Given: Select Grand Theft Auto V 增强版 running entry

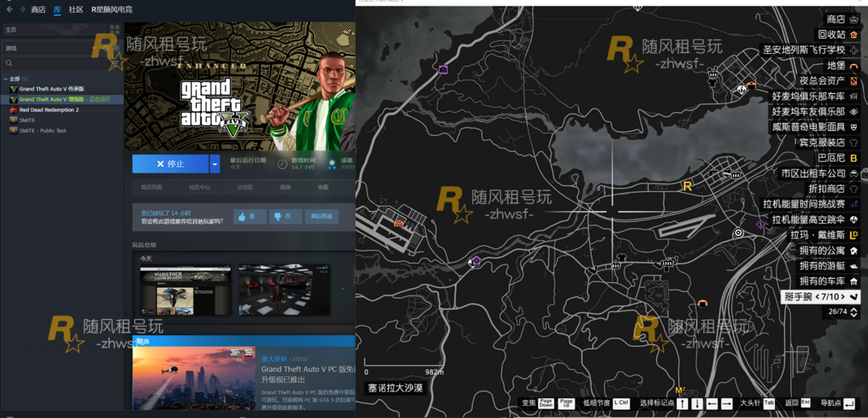Looking at the screenshot, I should coord(62,99).
